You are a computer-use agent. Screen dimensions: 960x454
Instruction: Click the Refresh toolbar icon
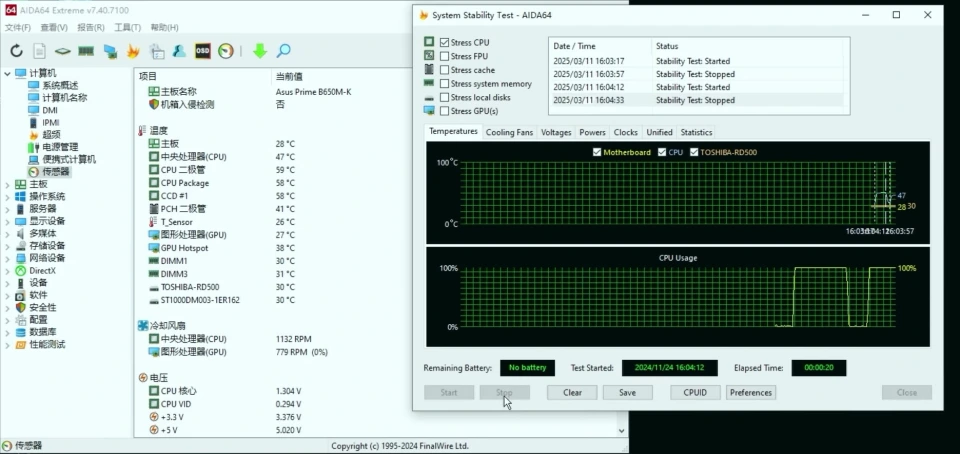click(x=16, y=50)
